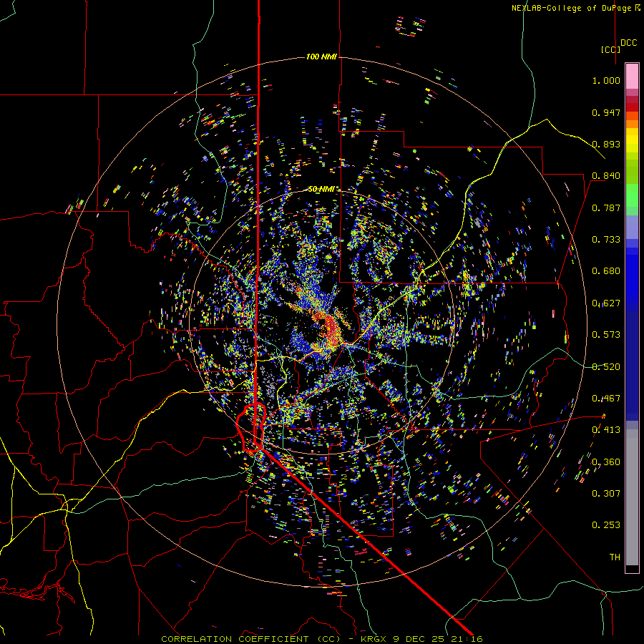Select the 0.893 scale label
The height and width of the screenshot is (644, 644).
[606, 144]
